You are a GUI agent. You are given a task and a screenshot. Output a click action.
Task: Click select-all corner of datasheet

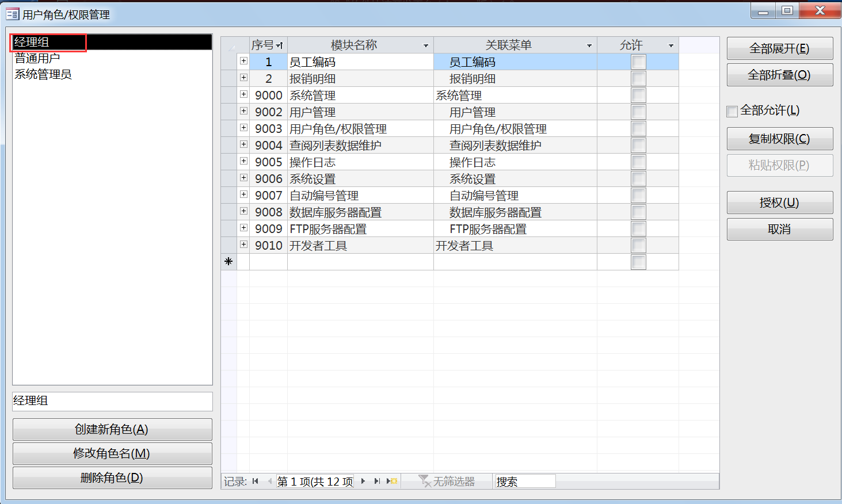[228, 45]
